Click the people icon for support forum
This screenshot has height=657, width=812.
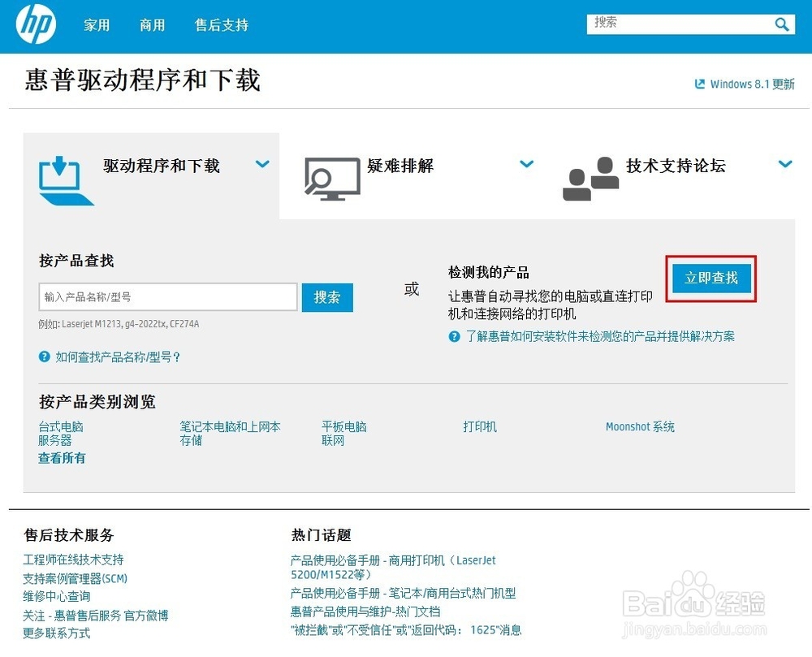(591, 179)
